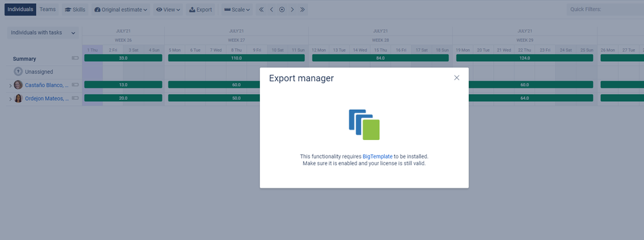Select the 19 Mon day header
Image resolution: width=644 pixels, height=240 pixels.
[463, 50]
